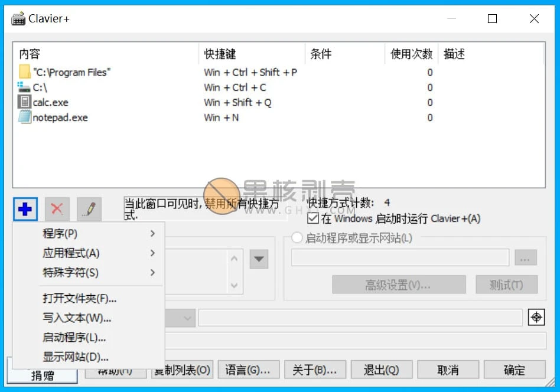Click the 确定 OK button
Image resolution: width=560 pixels, height=392 pixels.
515,370
